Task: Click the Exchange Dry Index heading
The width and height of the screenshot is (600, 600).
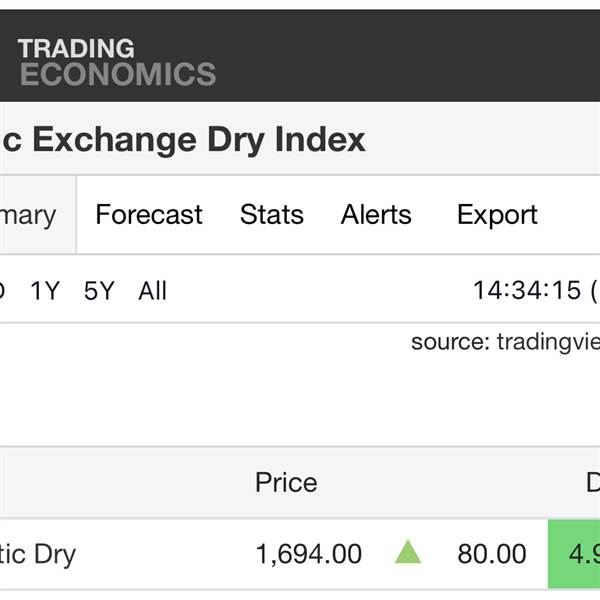Action: pyautogui.click(x=199, y=140)
